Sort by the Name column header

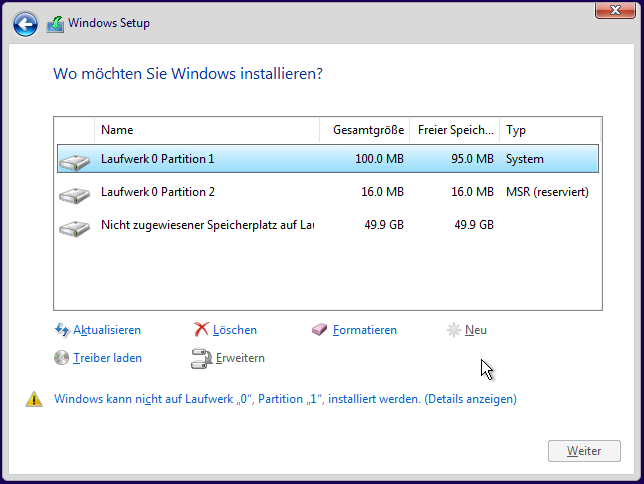click(x=207, y=130)
